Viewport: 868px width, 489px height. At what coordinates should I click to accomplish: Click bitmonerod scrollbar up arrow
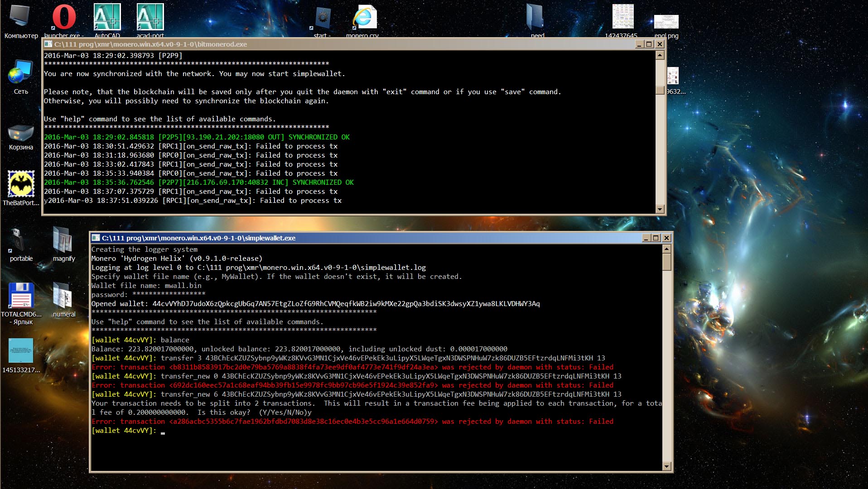coord(660,55)
